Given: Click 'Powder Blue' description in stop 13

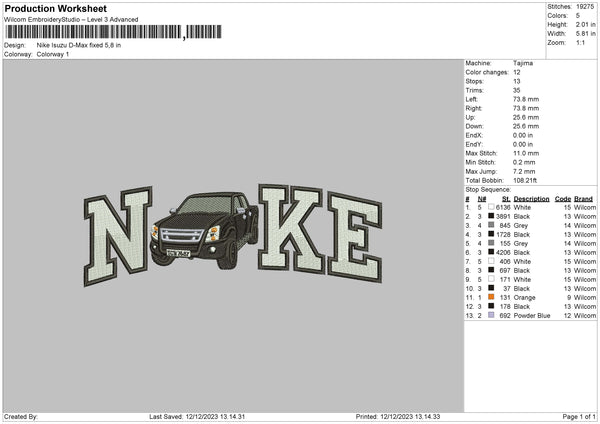Looking at the screenshot, I should point(532,315).
